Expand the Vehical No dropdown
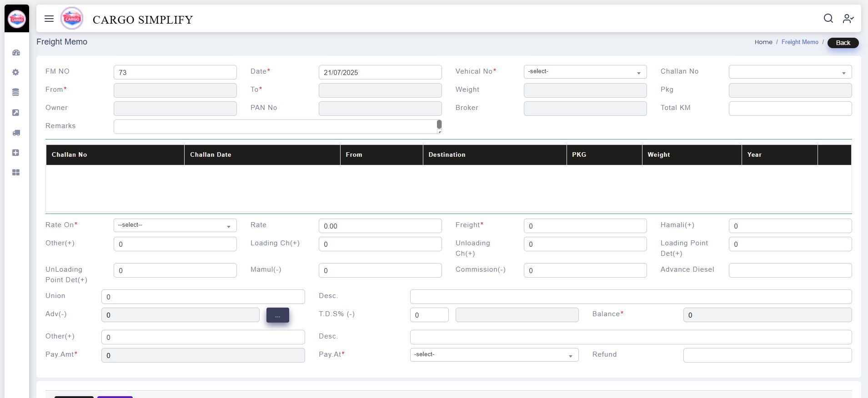The width and height of the screenshot is (868, 398). 585,72
